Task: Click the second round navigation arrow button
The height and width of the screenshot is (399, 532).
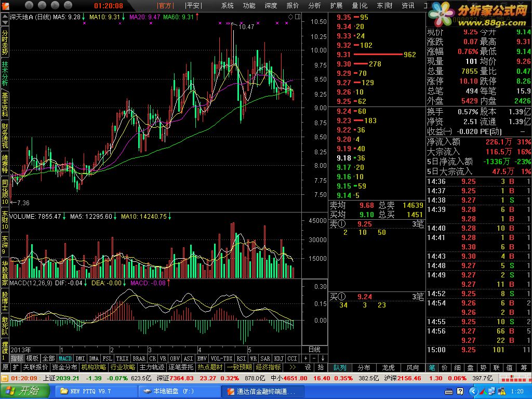Action: tap(42, 5)
